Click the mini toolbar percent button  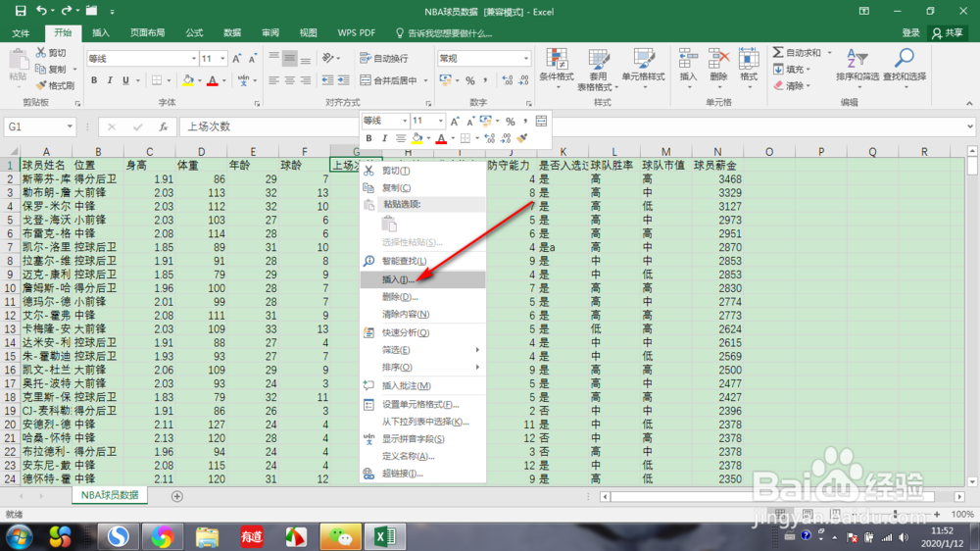coord(511,121)
